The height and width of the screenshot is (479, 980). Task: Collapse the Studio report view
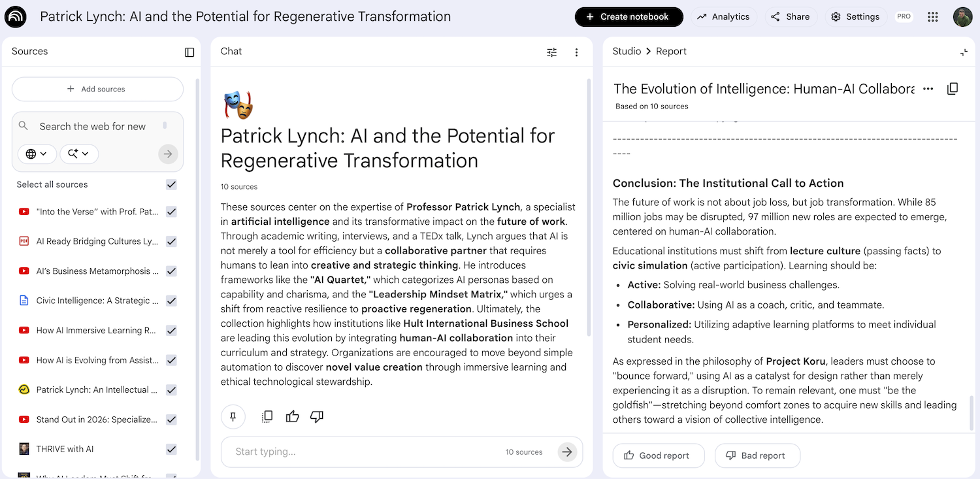964,52
